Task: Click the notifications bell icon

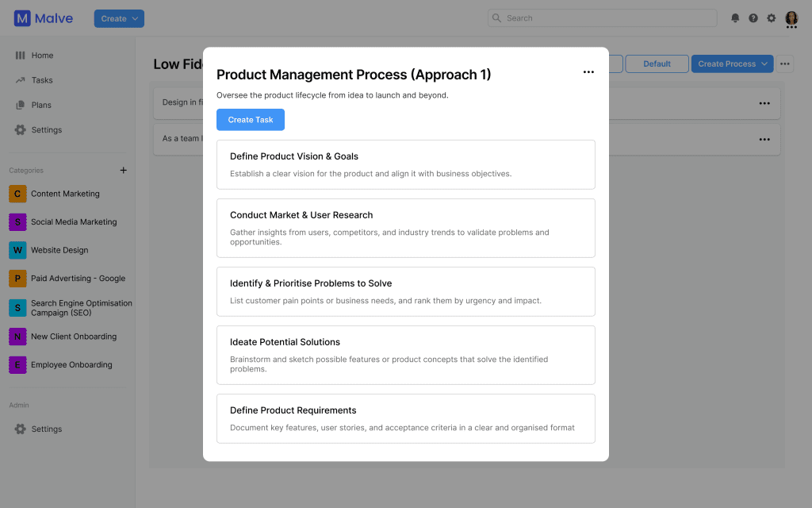Action: pos(735,18)
